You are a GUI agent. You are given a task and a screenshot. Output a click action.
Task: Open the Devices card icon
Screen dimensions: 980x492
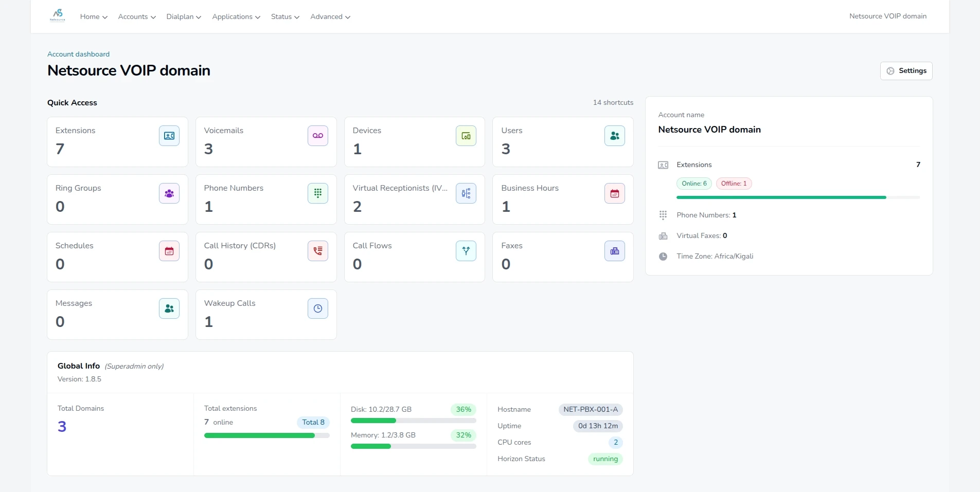click(x=466, y=136)
